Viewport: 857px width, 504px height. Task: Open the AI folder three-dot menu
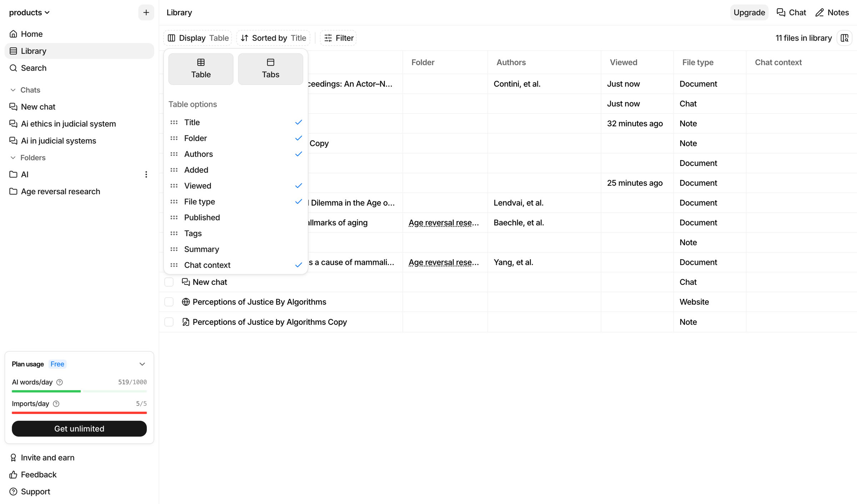[x=146, y=175]
